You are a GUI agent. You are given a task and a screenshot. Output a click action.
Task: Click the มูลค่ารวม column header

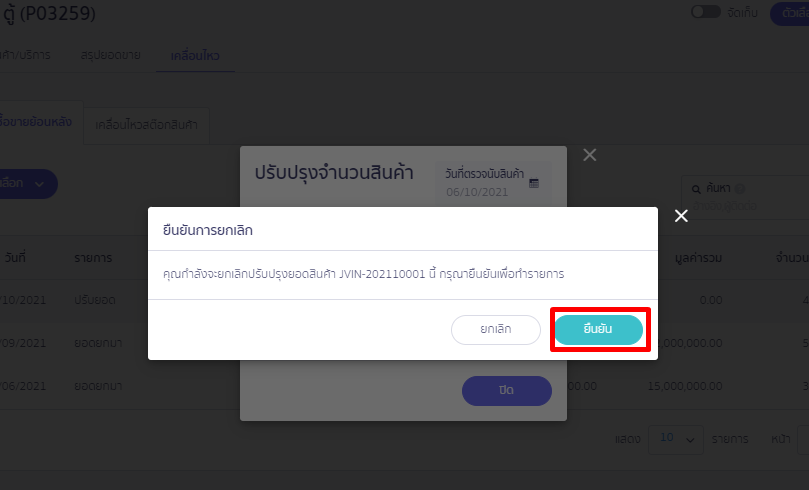(698, 258)
